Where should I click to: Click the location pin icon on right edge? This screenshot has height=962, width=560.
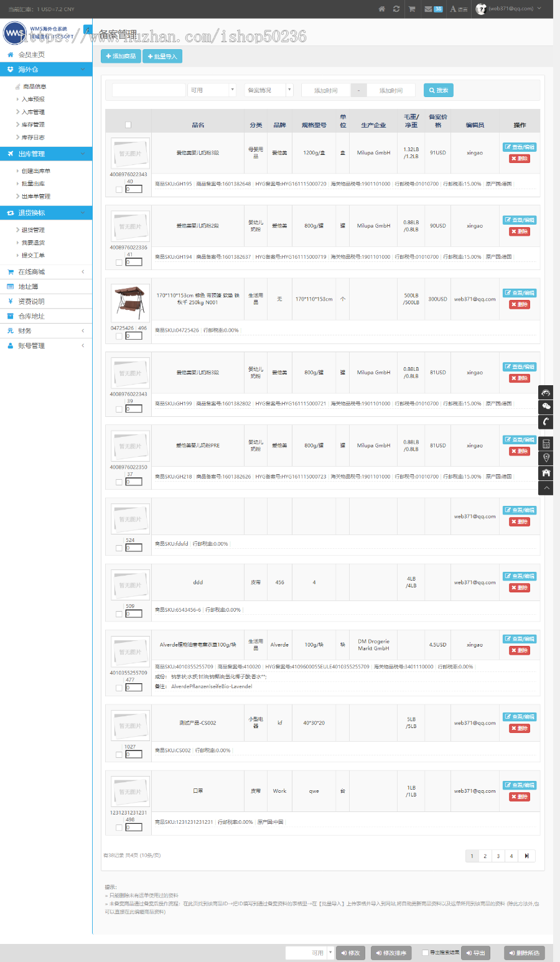point(546,458)
